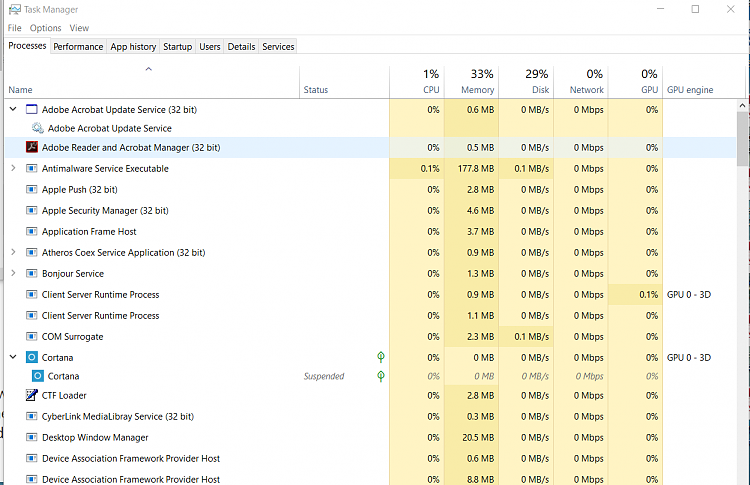750x485 pixels.
Task: Sort by the Memory column header
Action: point(471,82)
